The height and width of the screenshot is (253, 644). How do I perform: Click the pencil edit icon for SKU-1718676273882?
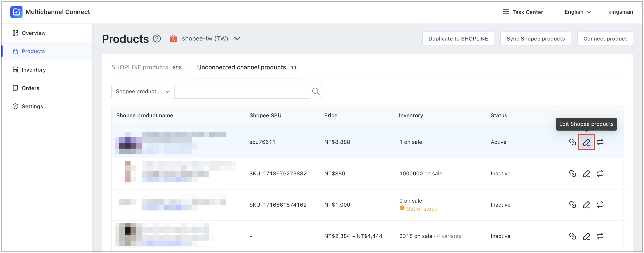click(586, 174)
